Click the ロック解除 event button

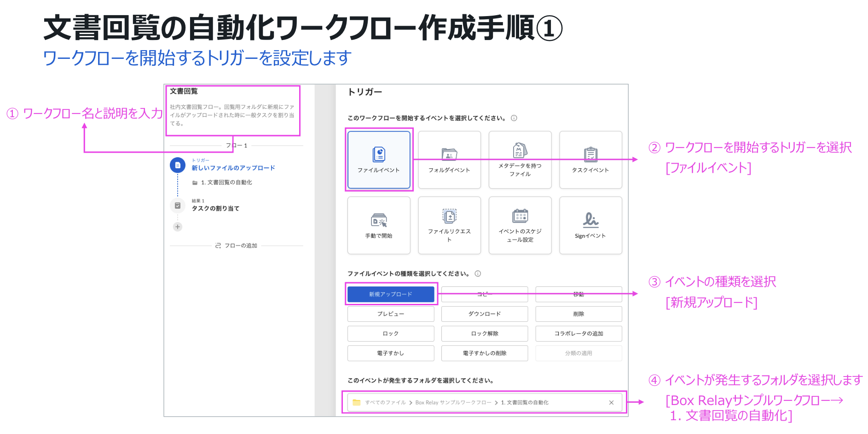tap(484, 334)
